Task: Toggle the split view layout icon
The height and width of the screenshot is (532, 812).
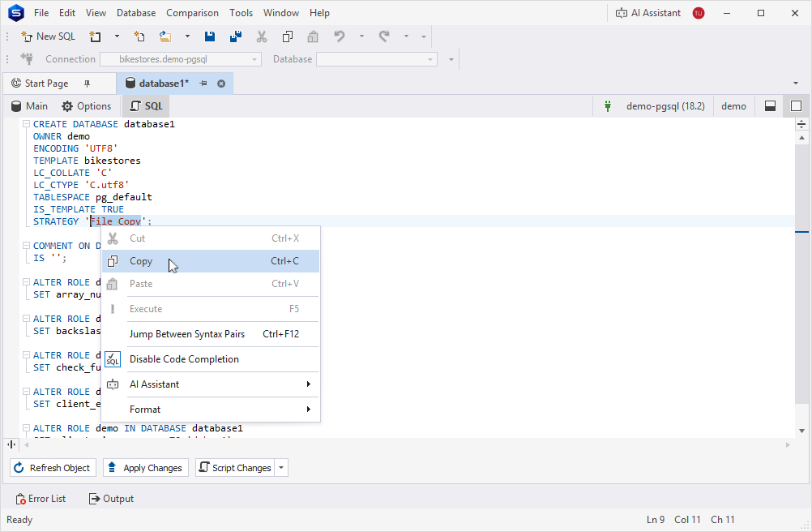Action: tap(770, 106)
